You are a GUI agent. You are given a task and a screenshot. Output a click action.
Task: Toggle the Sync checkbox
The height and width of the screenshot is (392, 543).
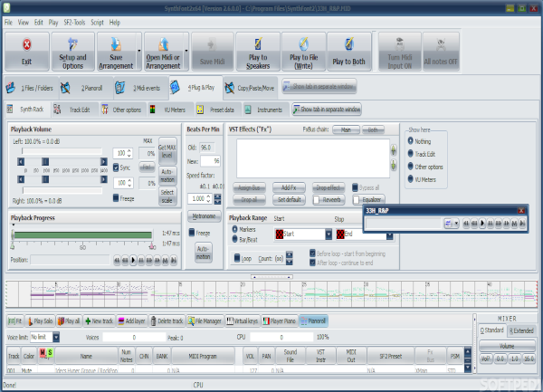click(x=116, y=167)
